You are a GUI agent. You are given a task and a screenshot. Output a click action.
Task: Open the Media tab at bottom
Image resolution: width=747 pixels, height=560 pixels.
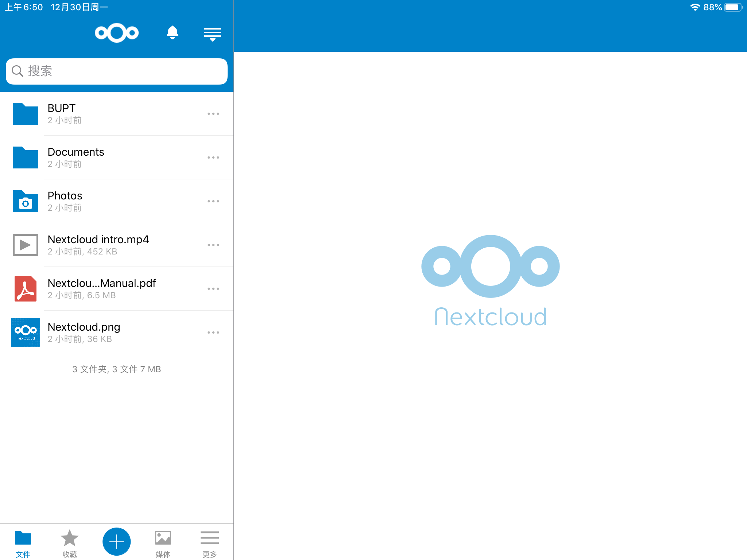[163, 541]
